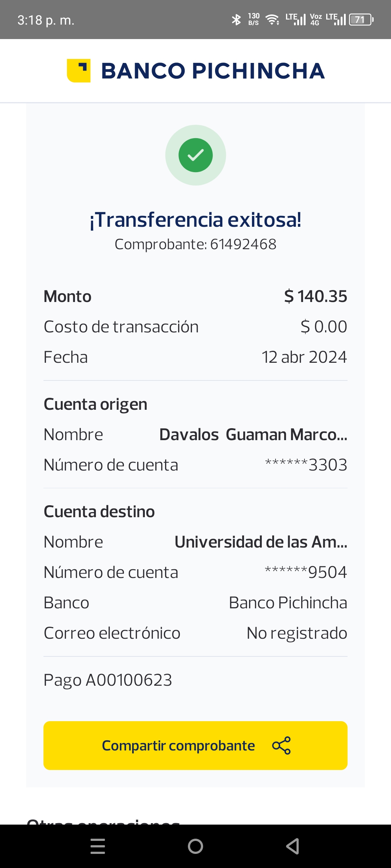Tap the Bluetooth status bar icon

click(236, 20)
